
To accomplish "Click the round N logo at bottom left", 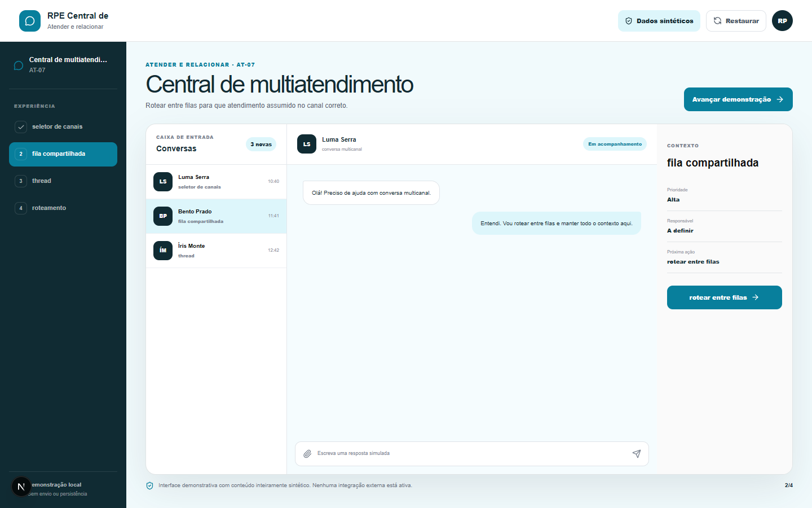I will tap(21, 487).
